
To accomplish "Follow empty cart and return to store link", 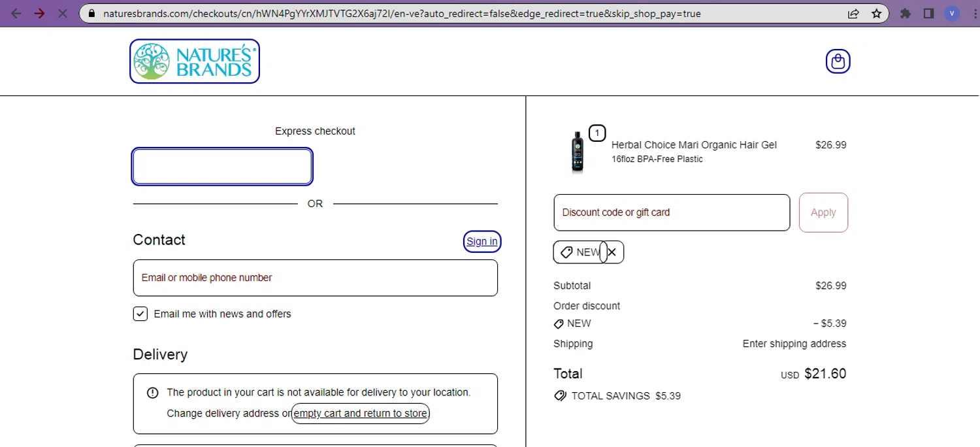I will coord(360,413).
